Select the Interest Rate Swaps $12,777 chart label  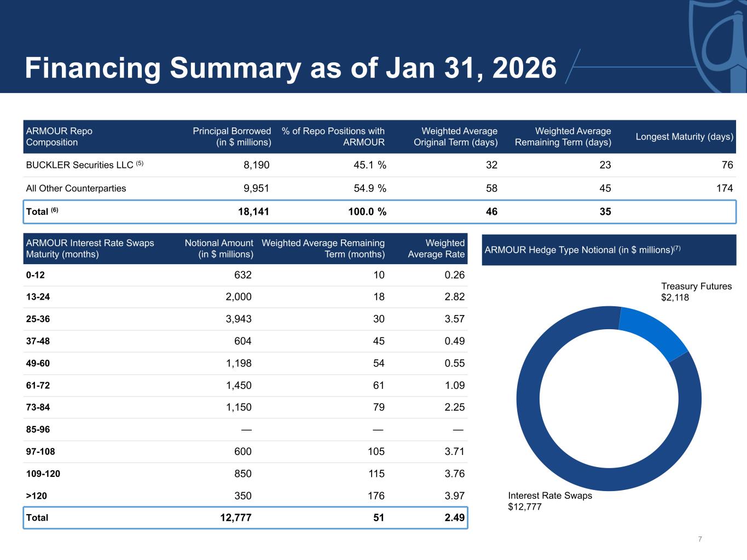[549, 501]
